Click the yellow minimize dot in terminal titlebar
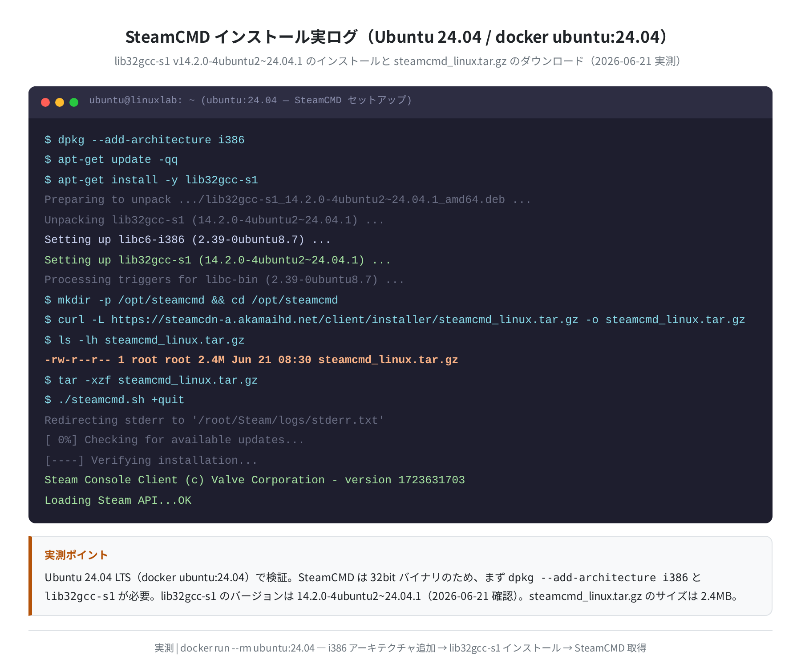The width and height of the screenshot is (801, 672). coord(60,102)
